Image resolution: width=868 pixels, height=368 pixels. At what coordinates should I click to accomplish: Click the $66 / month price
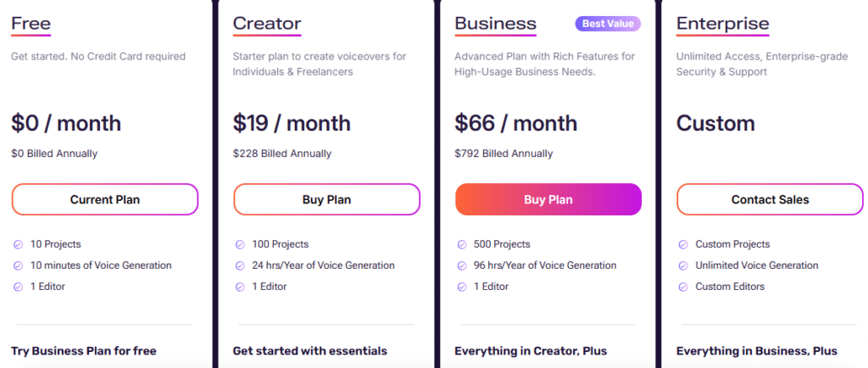coord(515,124)
